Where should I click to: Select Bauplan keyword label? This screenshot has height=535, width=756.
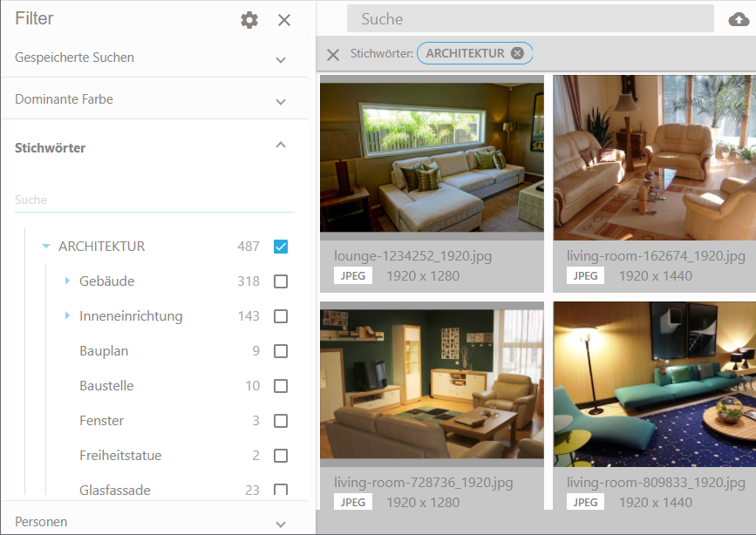pos(104,351)
